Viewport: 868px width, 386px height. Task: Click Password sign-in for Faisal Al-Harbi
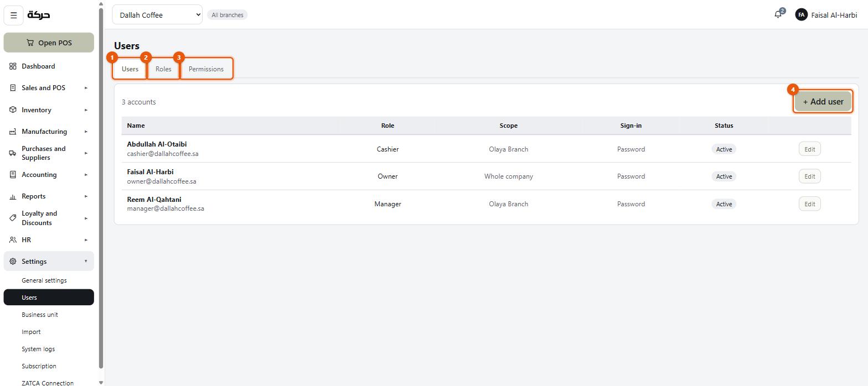coord(631,176)
